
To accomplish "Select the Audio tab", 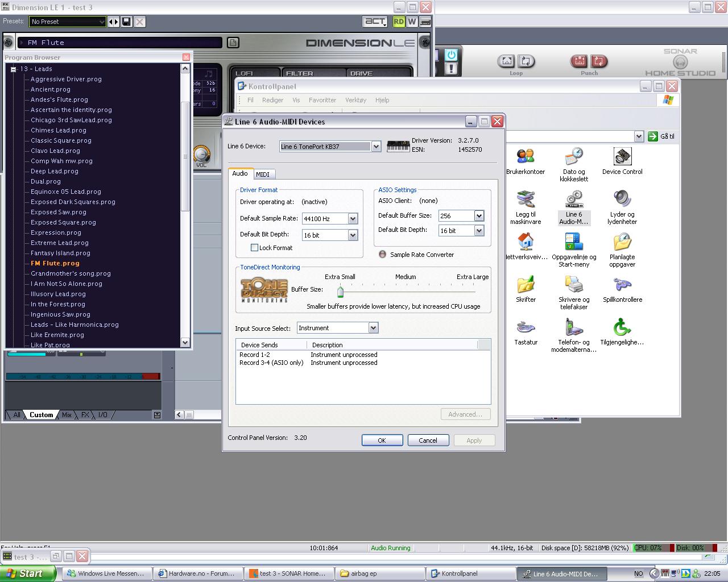I will [240, 173].
